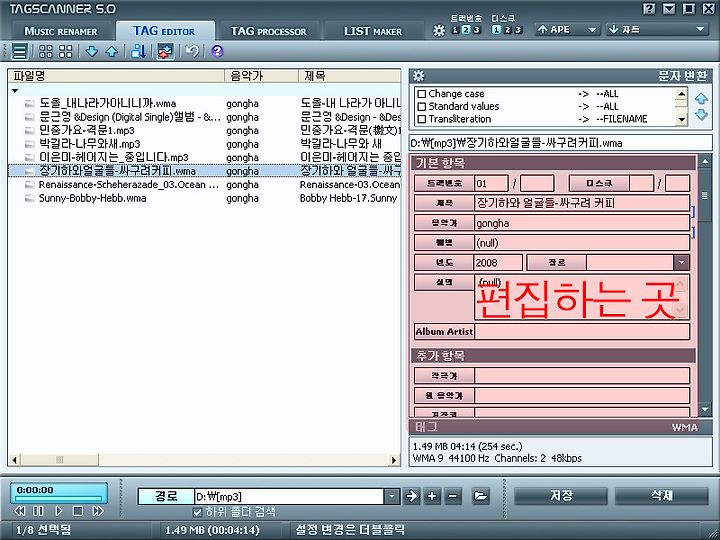Pause the audio playback
Viewport: 720px width, 540px height.
39,511
